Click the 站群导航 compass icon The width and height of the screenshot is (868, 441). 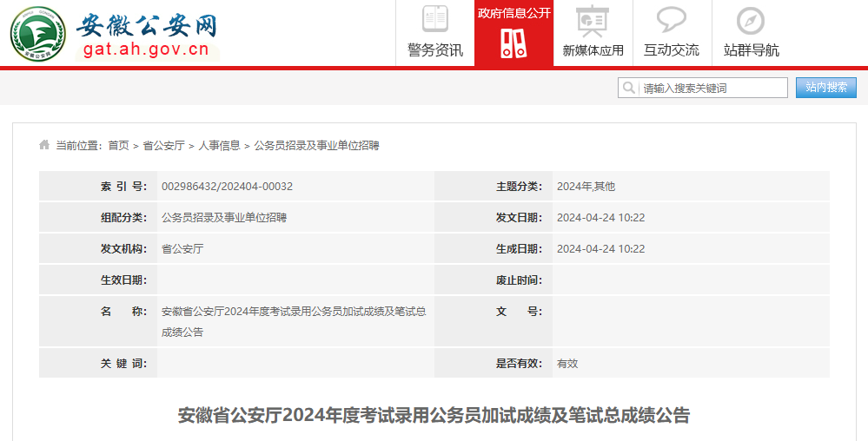[x=751, y=21]
